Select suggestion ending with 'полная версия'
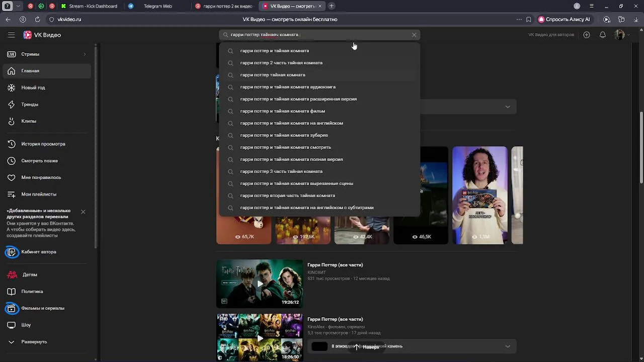 pyautogui.click(x=319, y=159)
